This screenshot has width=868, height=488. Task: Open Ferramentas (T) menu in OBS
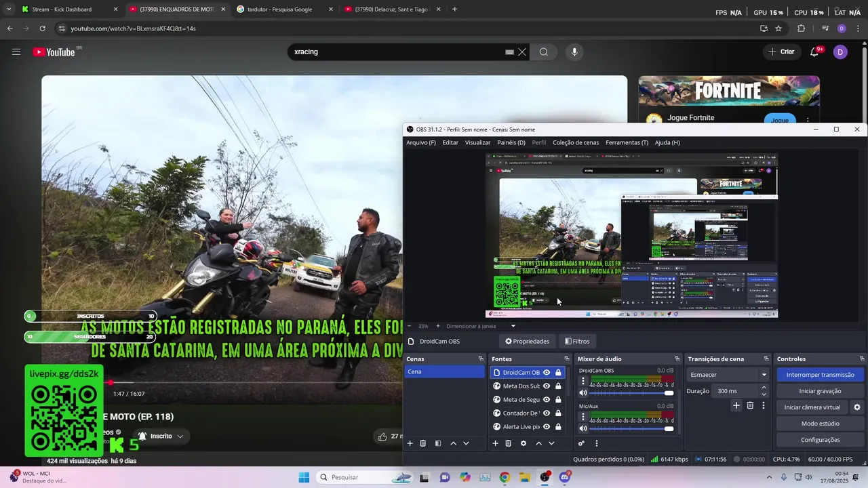pyautogui.click(x=627, y=142)
